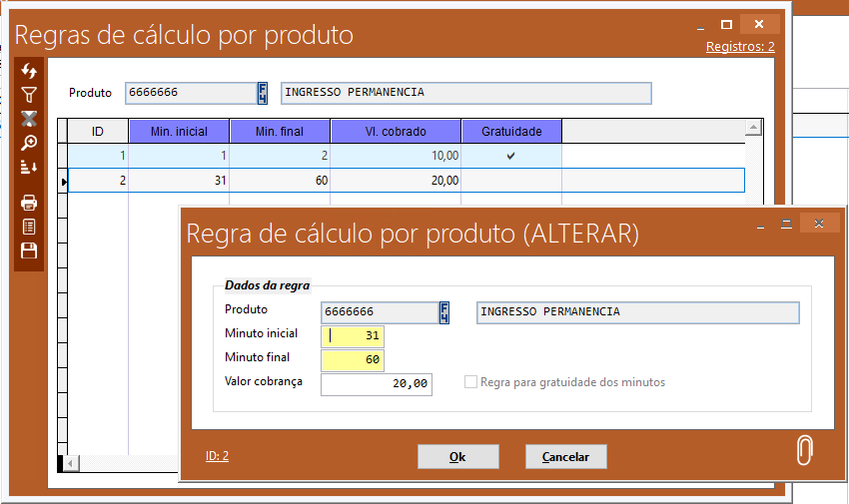
Task: Click the Ok button
Action: point(458,457)
